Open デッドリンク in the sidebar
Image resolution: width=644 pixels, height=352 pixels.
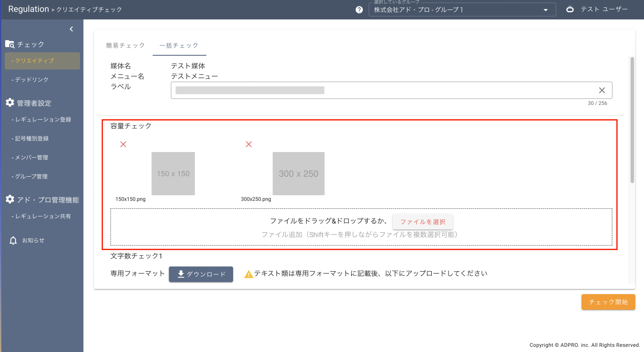(x=32, y=80)
